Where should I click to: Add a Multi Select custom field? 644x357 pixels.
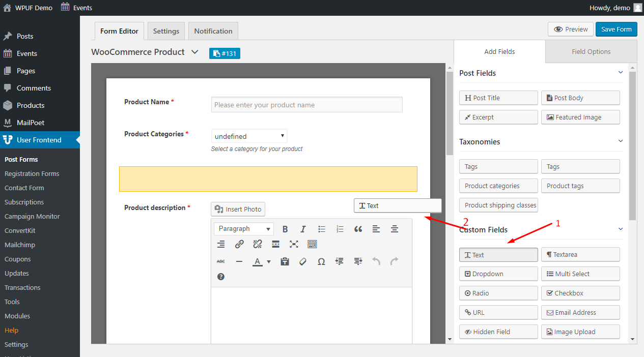[580, 274]
